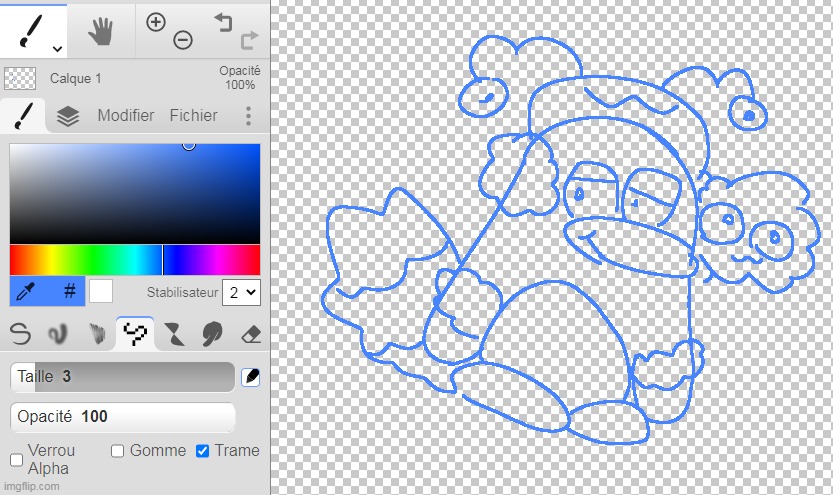
Task: Click the blue character drawing on canvas
Action: tap(571, 239)
